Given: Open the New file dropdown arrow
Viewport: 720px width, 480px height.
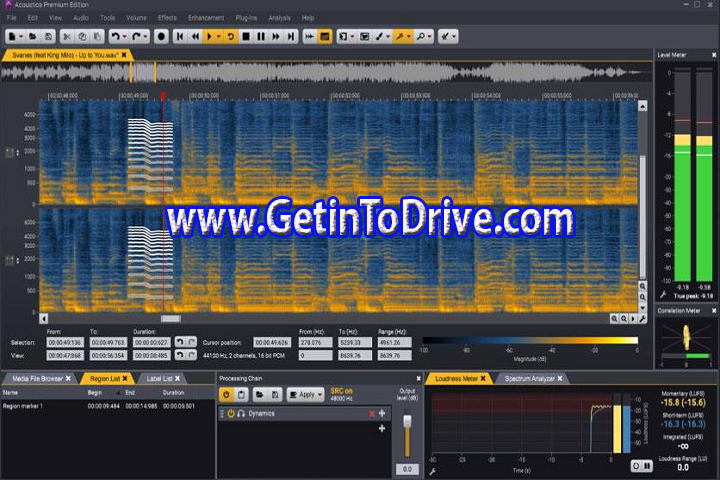Looking at the screenshot, I should [x=21, y=36].
